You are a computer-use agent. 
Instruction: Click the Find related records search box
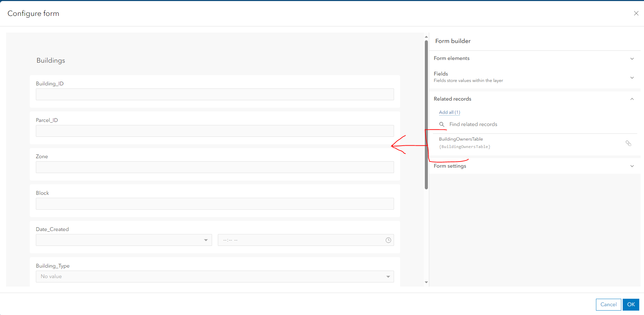click(473, 124)
